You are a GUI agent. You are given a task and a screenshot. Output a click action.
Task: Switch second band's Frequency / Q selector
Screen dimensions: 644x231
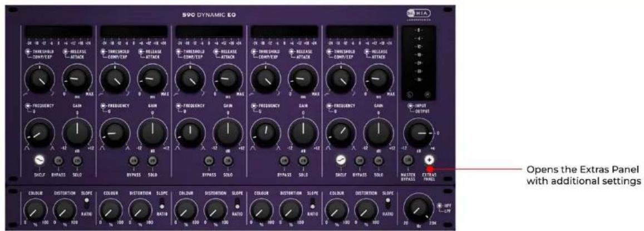coord(104,106)
